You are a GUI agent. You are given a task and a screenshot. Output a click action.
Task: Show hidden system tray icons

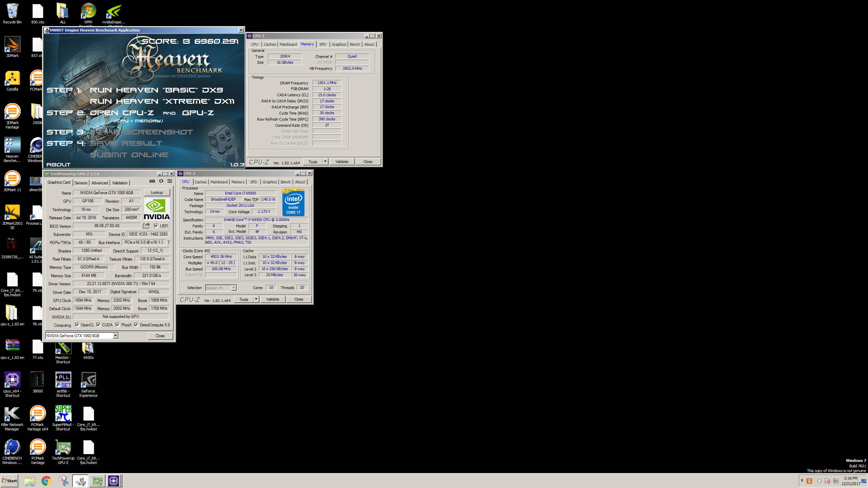pos(802,481)
